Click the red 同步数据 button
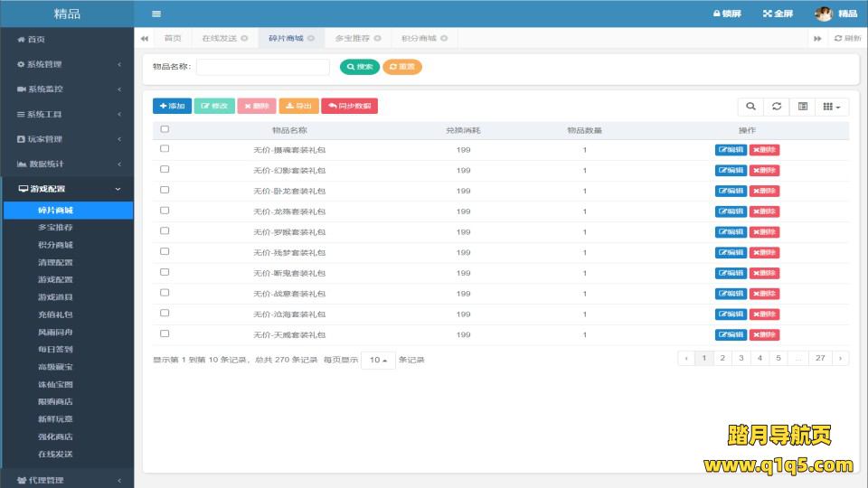Image resolution: width=868 pixels, height=488 pixels. (349, 107)
